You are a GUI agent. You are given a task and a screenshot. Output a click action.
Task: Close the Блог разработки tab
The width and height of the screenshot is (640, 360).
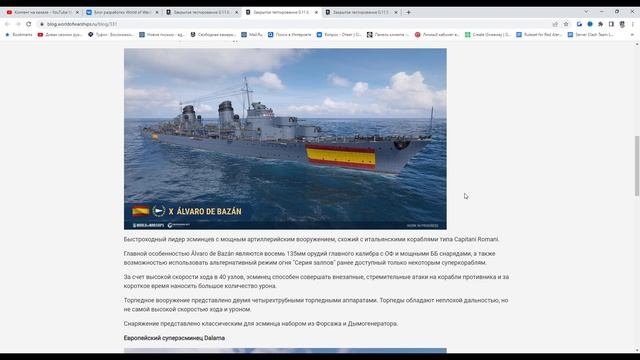click(x=157, y=12)
